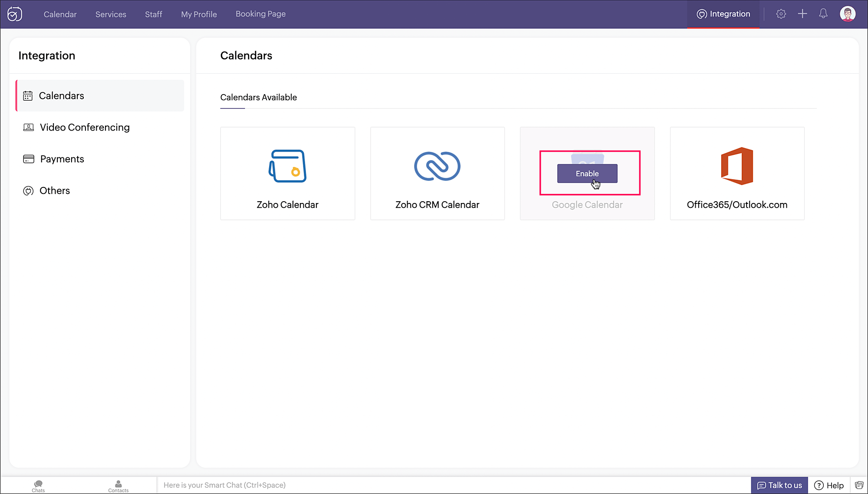
Task: Click the Zoho Calendar icon
Action: [x=287, y=166]
